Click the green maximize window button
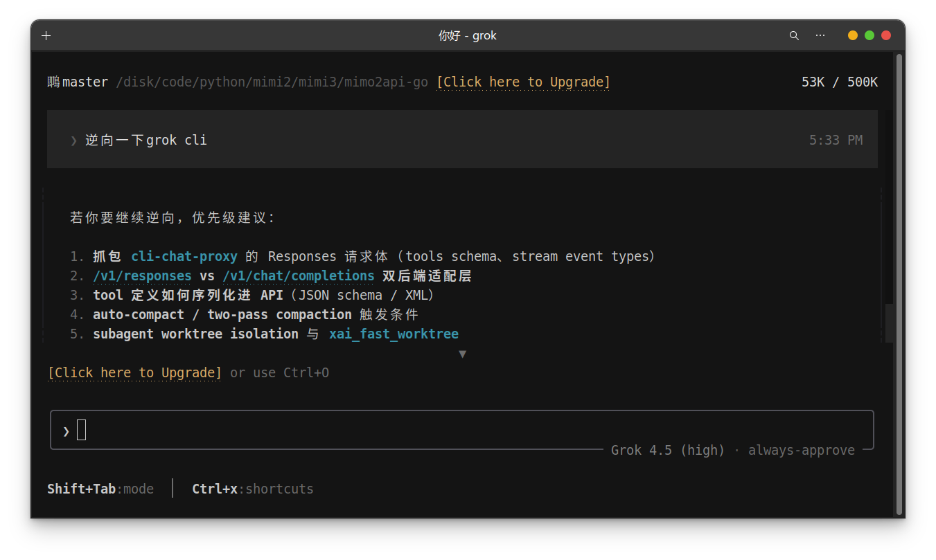Screen dimensions: 936x560 (x=869, y=35)
